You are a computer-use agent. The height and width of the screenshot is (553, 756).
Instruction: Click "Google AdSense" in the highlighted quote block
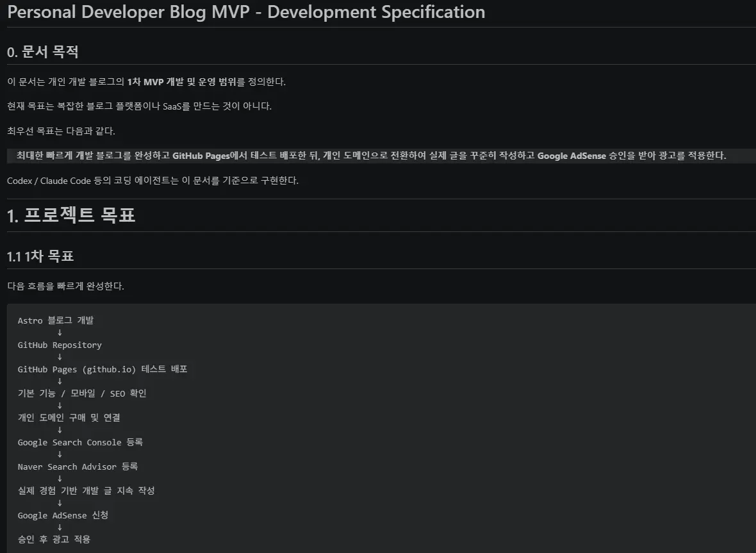[x=571, y=155]
